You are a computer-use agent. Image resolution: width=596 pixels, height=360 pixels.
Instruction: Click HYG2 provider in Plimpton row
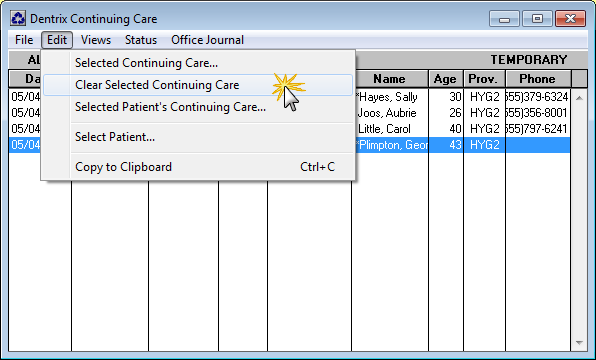tap(485, 145)
